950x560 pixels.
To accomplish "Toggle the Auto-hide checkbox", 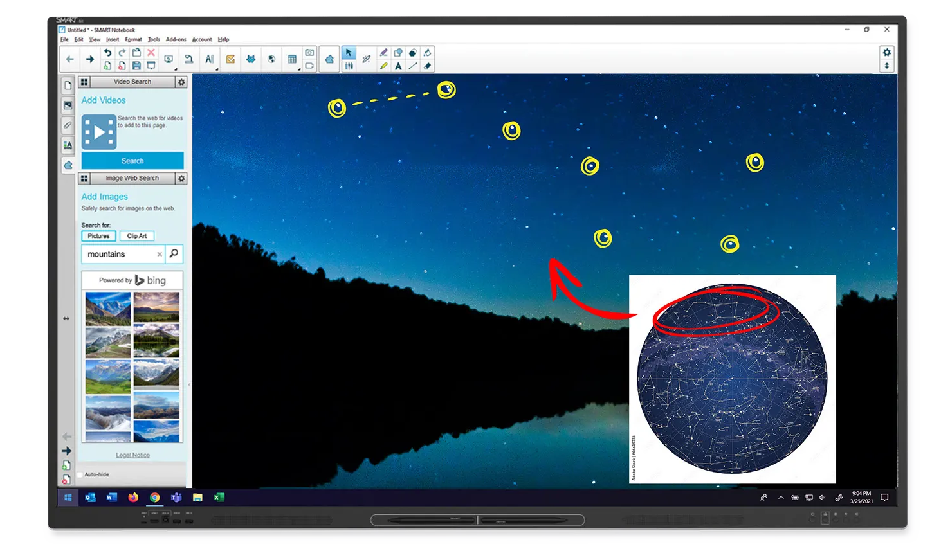I will tap(80, 474).
